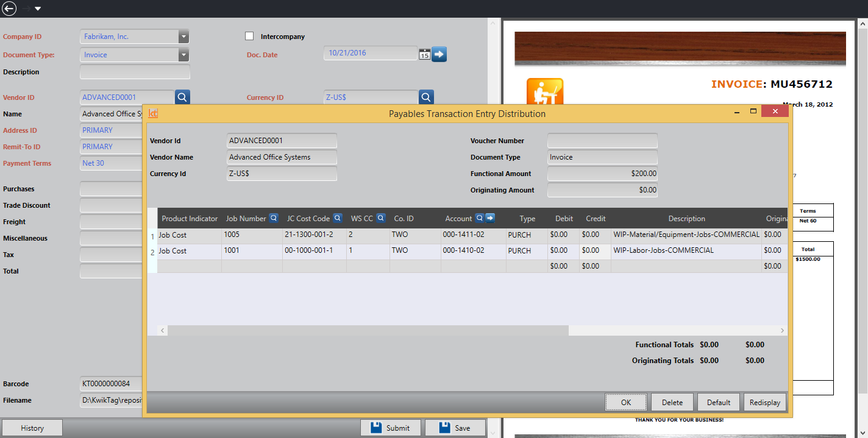The width and height of the screenshot is (868, 438).
Task: Click the Account column blue arrow icon
Action: (x=489, y=218)
